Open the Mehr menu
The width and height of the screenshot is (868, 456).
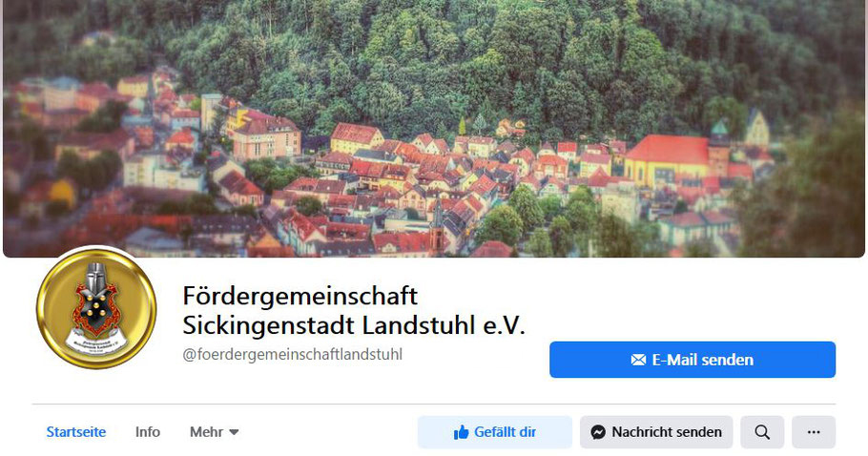point(215,432)
